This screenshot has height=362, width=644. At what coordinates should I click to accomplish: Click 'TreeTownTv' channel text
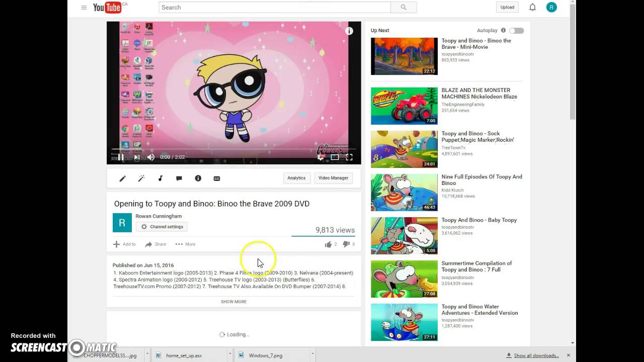(453, 148)
